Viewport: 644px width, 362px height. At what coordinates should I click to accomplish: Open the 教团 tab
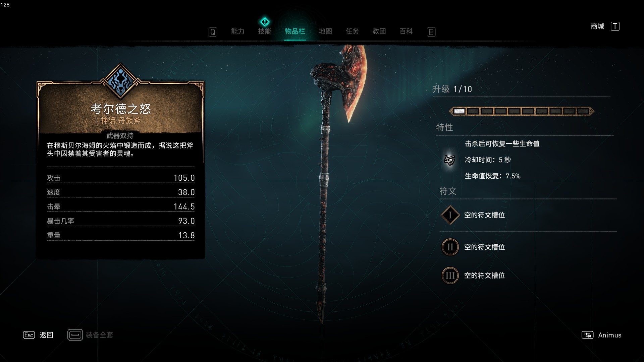379,31
